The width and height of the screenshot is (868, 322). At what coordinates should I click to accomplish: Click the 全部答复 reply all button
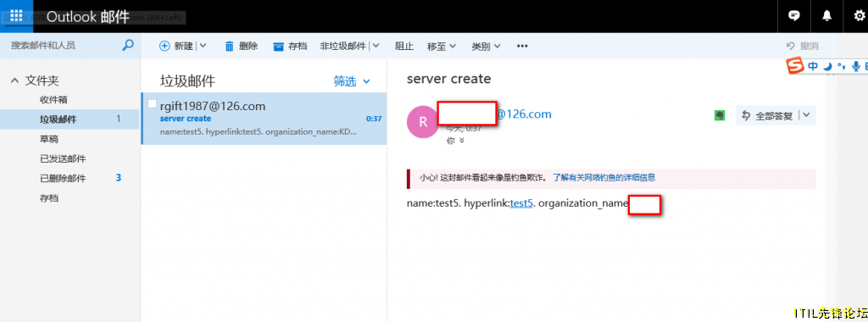[767, 115]
